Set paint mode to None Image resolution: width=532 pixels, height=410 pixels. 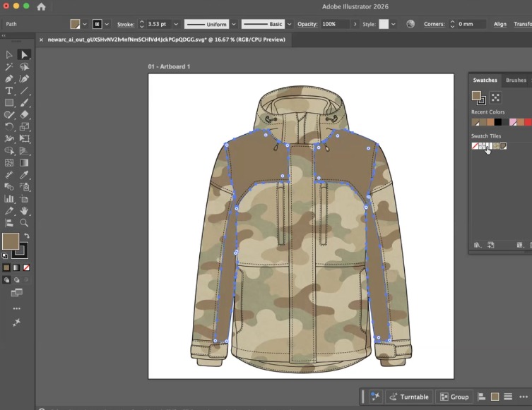pyautogui.click(x=26, y=267)
